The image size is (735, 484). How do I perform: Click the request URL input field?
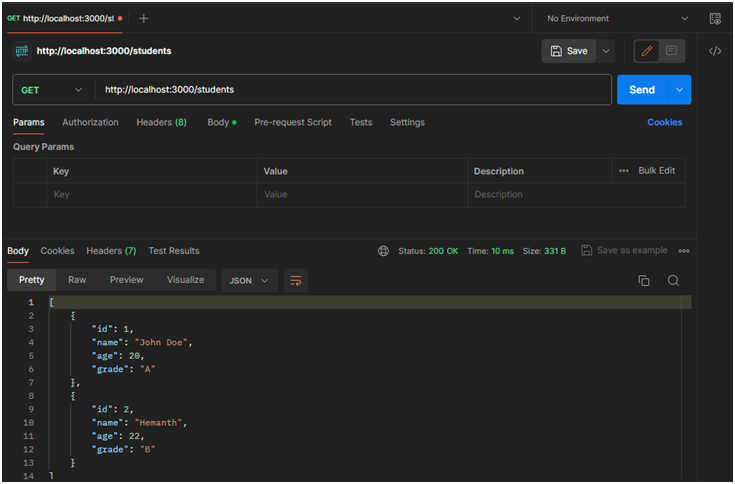pyautogui.click(x=352, y=90)
